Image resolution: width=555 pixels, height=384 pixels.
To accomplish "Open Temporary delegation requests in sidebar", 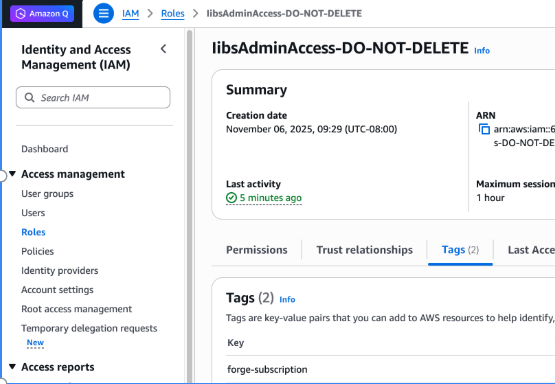I will coord(89,328).
